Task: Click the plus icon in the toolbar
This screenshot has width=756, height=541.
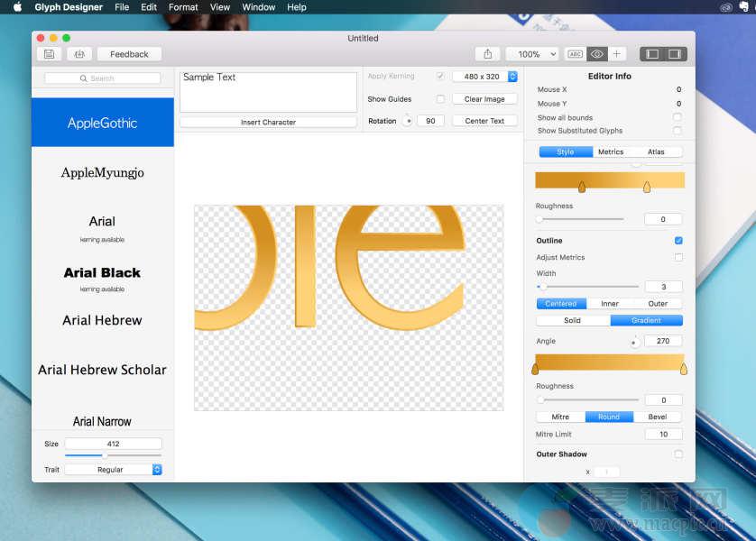Action: coord(617,54)
